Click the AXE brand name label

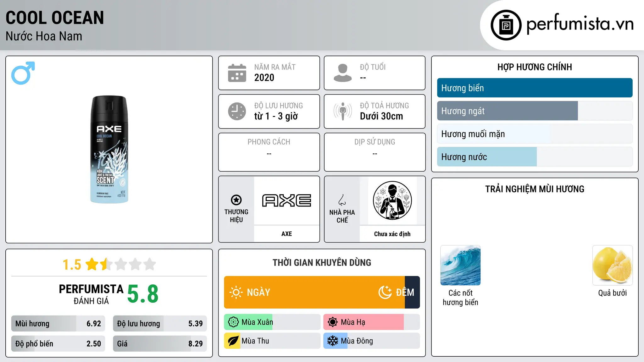[x=287, y=234]
